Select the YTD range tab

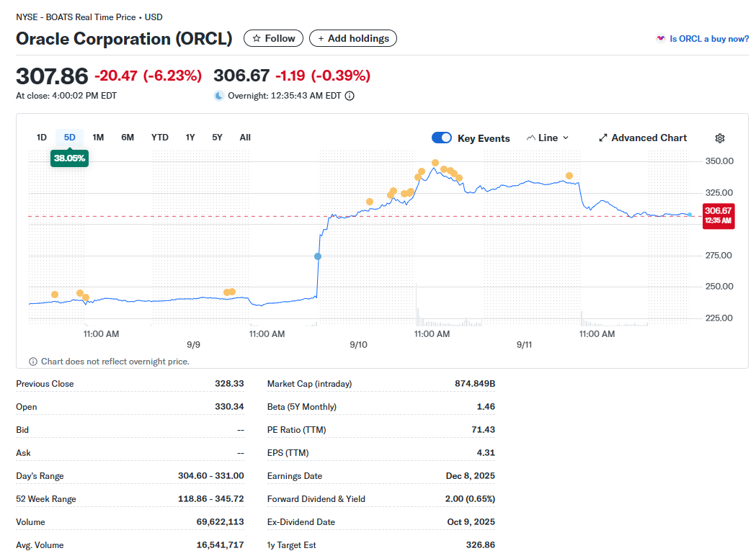[x=159, y=138]
